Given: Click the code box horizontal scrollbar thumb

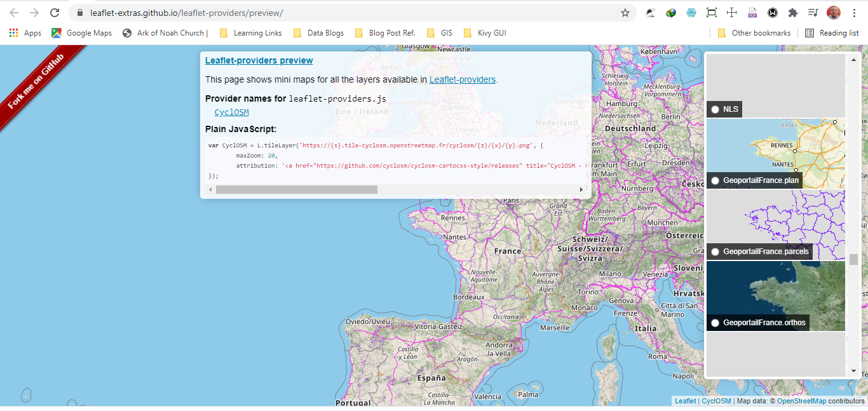Looking at the screenshot, I should (296, 189).
